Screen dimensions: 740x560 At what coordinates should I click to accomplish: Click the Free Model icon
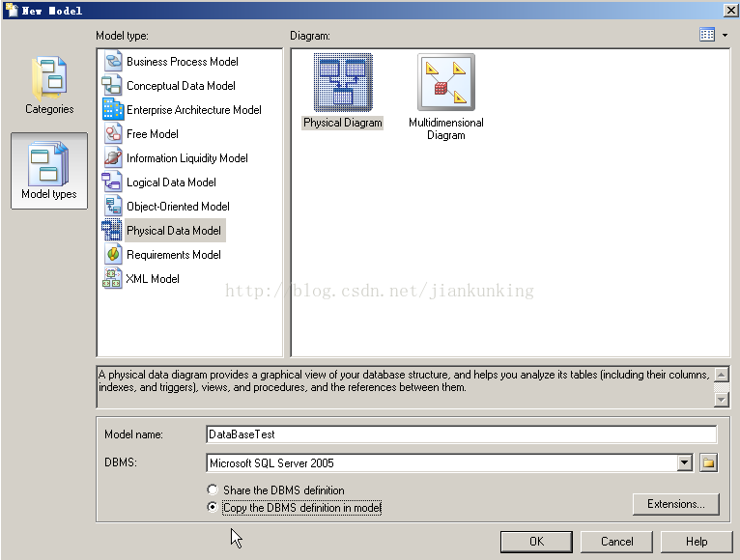pyautogui.click(x=113, y=133)
